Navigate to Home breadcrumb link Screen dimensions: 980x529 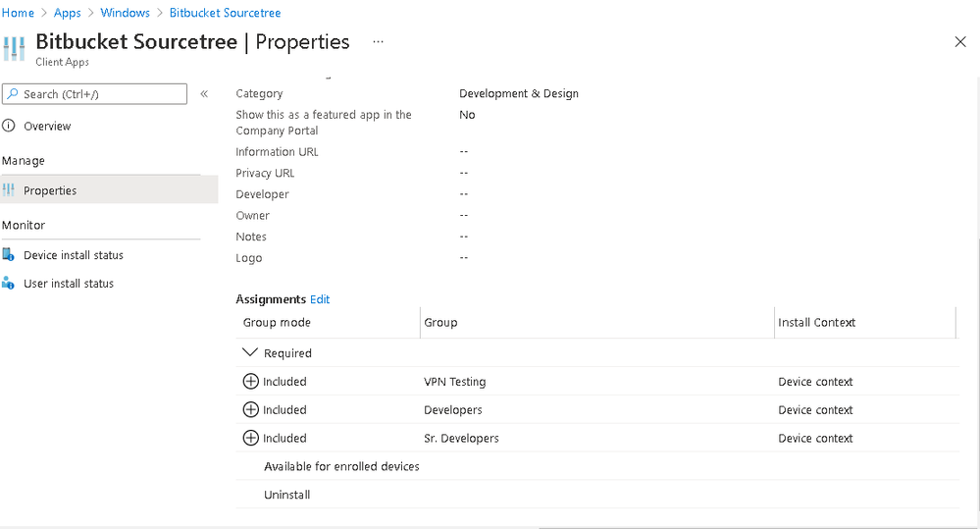[x=18, y=13]
